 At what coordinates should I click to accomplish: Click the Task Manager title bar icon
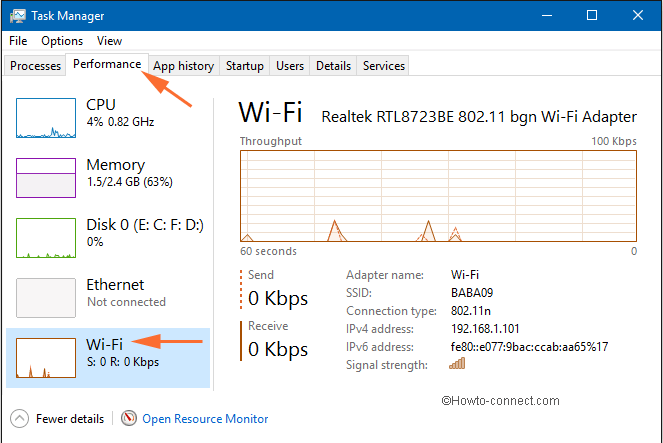18,16
